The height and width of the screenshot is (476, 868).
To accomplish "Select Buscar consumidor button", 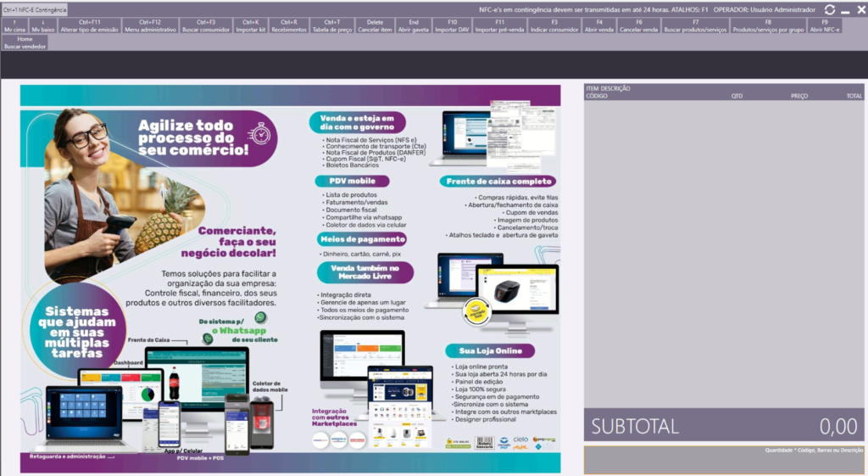I will tap(206, 25).
